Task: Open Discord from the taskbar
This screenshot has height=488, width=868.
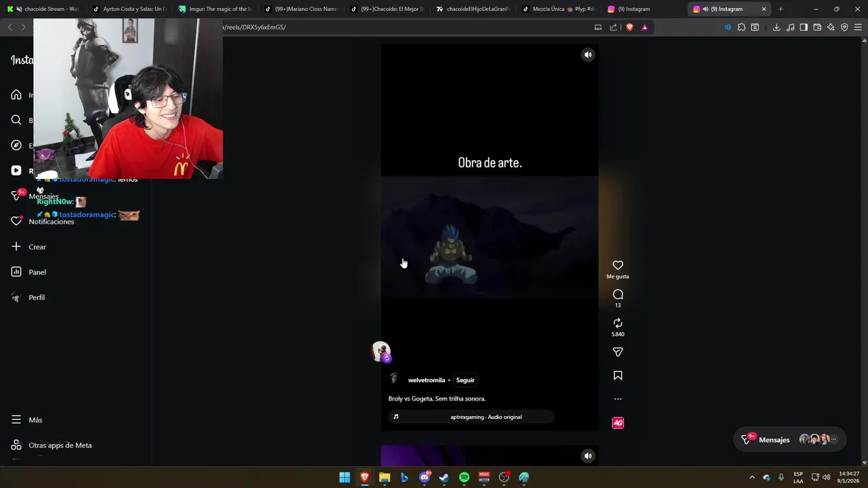Action: pos(425,477)
